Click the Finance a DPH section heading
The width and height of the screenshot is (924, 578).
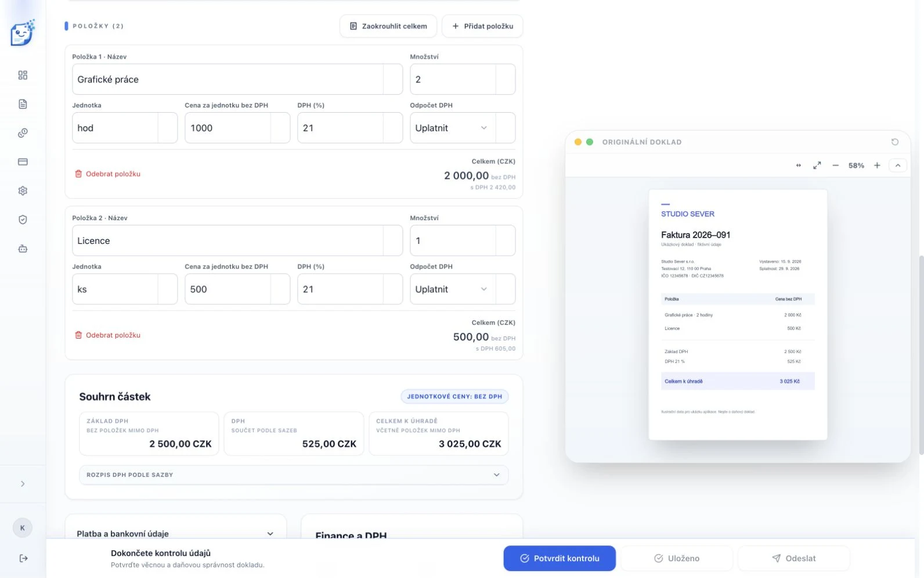[351, 535]
